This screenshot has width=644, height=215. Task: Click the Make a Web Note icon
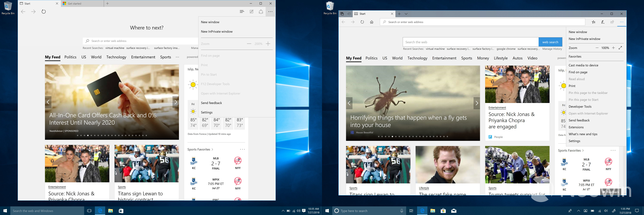point(251,12)
